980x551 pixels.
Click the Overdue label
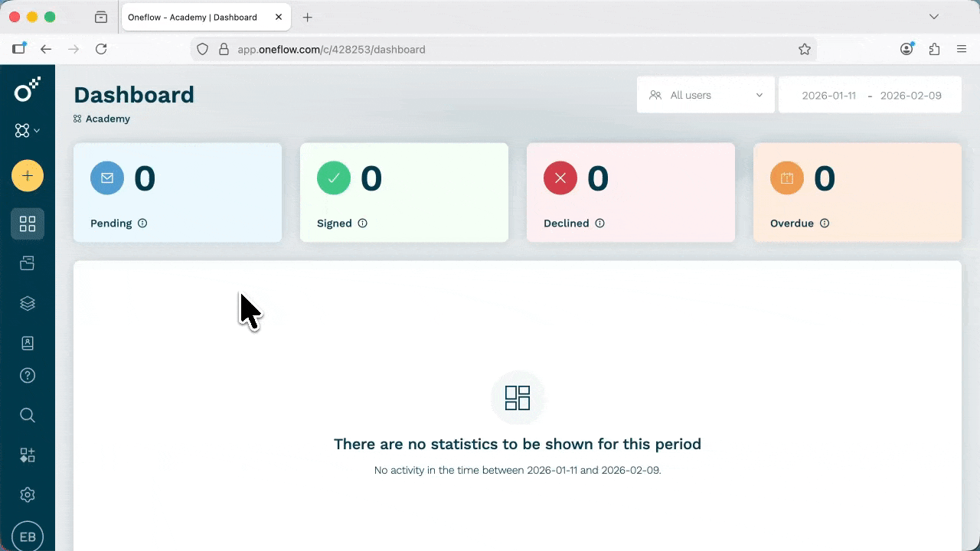tap(792, 223)
